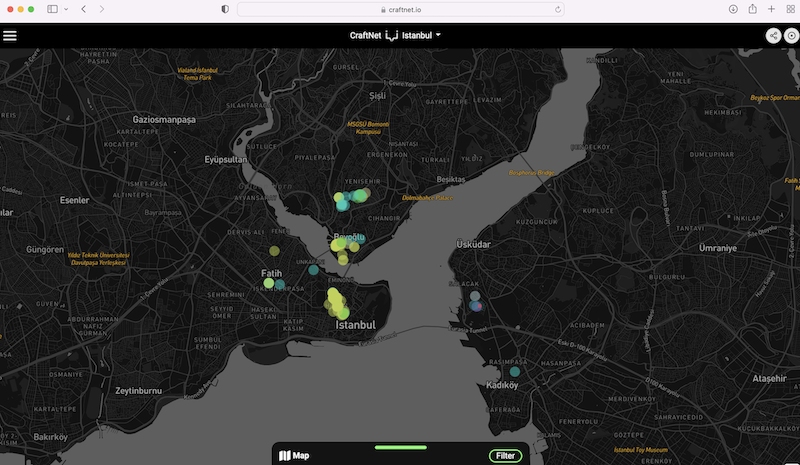Screen dimensions: 800x465
Task: Open the hamburger menu in CraftNet header
Action: [10, 36]
